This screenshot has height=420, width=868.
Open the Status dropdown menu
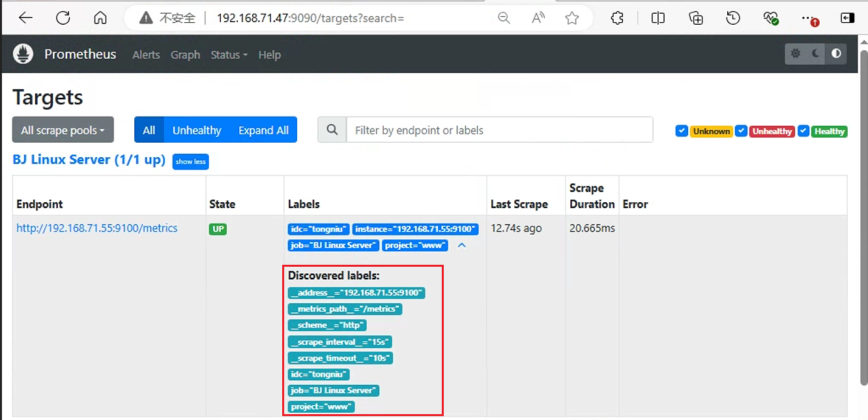[229, 55]
